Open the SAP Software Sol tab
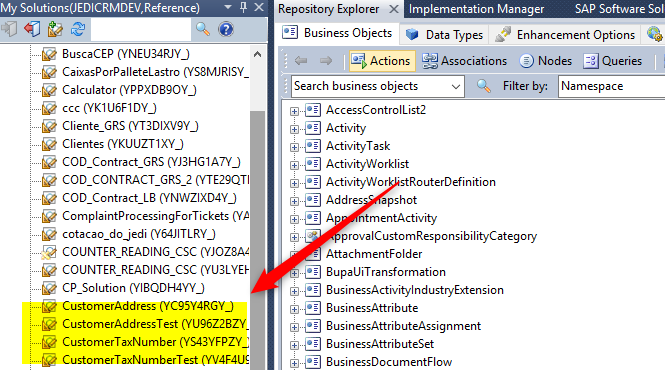This screenshot has height=370, width=665. coord(620,9)
